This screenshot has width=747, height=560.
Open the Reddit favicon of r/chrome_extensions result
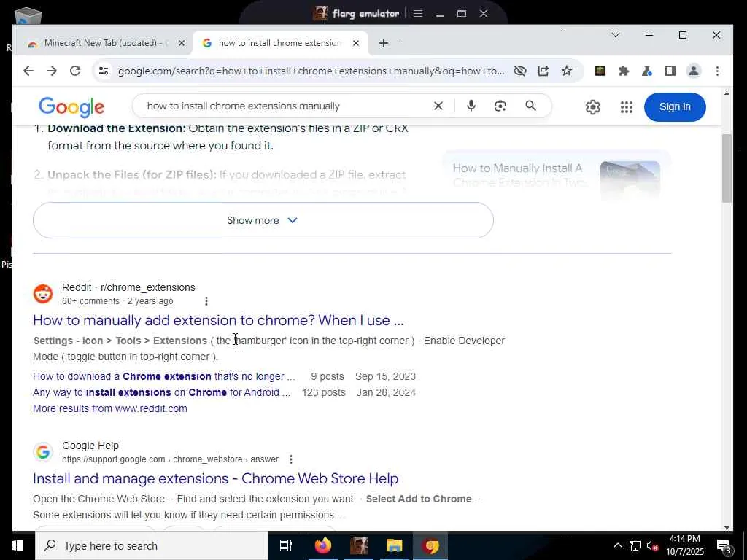[43, 294]
